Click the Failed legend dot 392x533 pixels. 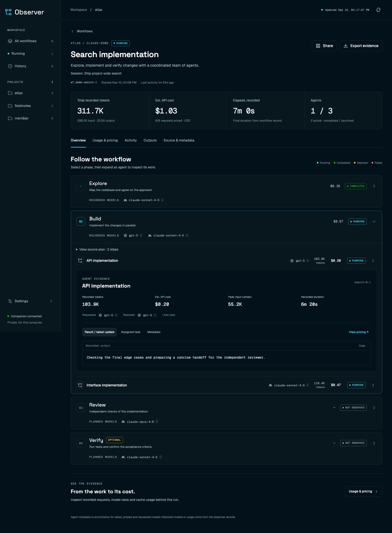[x=372, y=163]
